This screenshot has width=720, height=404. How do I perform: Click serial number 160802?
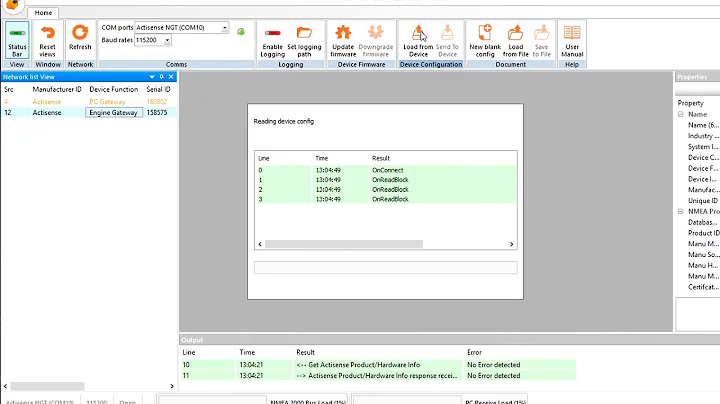(x=157, y=101)
